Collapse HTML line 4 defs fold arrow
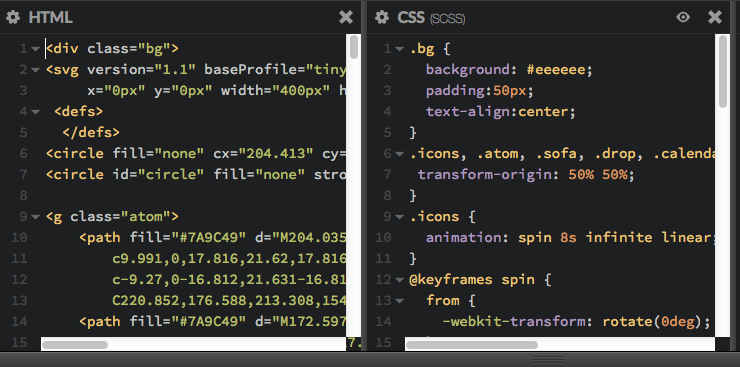The height and width of the screenshot is (367, 740). (35, 112)
